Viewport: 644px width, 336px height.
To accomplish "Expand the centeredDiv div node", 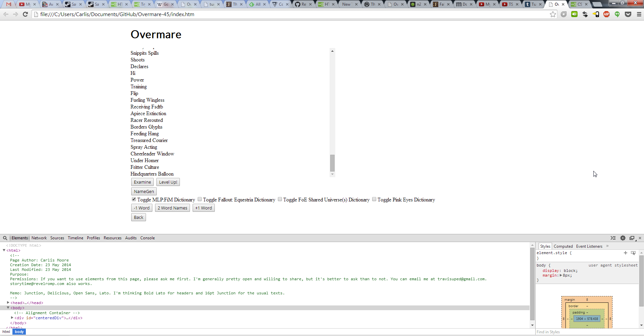I will (x=12, y=318).
